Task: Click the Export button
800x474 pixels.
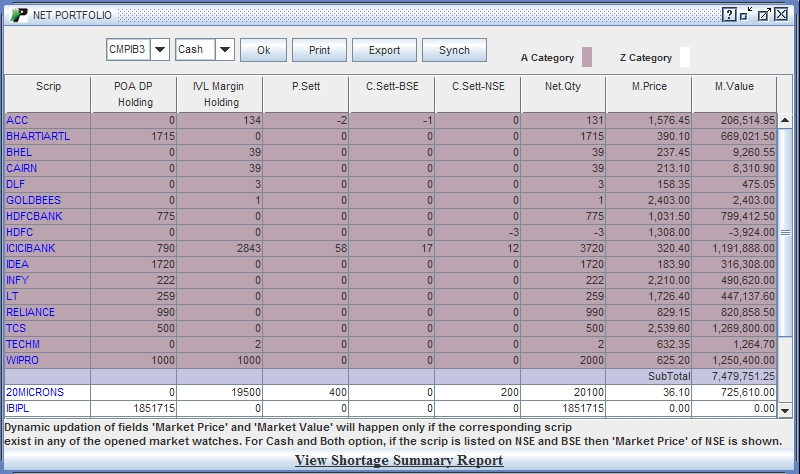Action: pyautogui.click(x=384, y=50)
